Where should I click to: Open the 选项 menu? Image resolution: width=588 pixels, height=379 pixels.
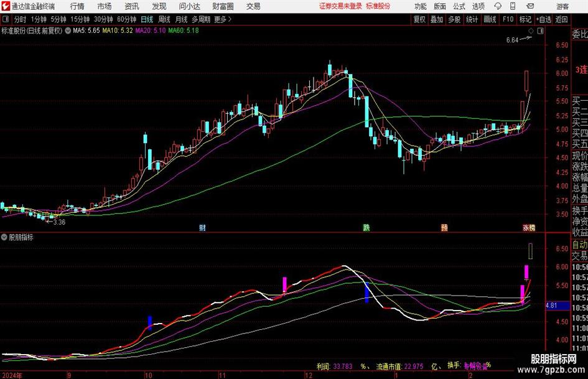[x=478, y=6]
